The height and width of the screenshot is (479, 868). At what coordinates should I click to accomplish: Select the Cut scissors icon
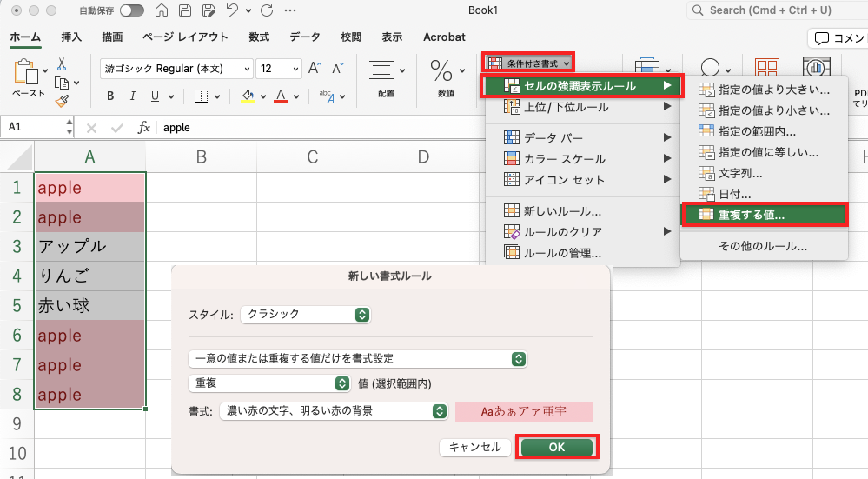[63, 64]
